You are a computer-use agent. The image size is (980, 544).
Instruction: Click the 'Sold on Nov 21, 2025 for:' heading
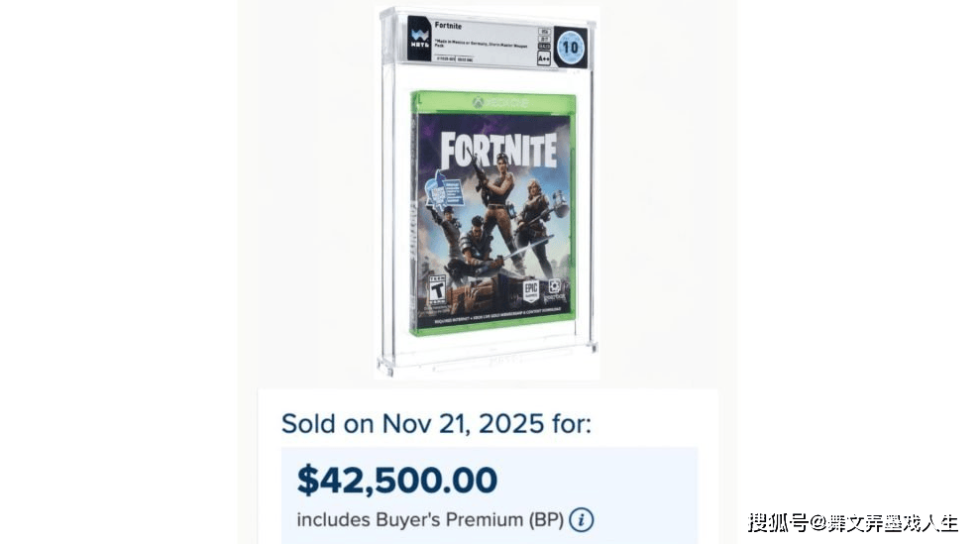coord(437,423)
